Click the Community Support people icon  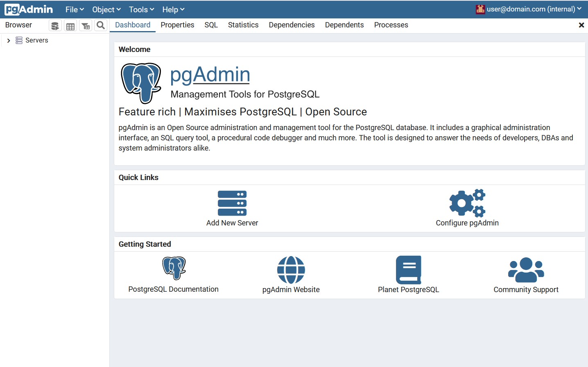tap(526, 270)
